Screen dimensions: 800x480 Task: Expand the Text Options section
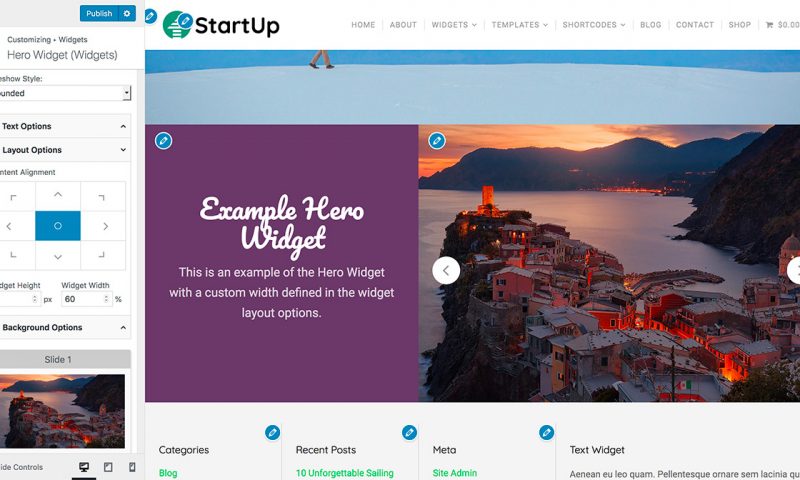[64, 126]
